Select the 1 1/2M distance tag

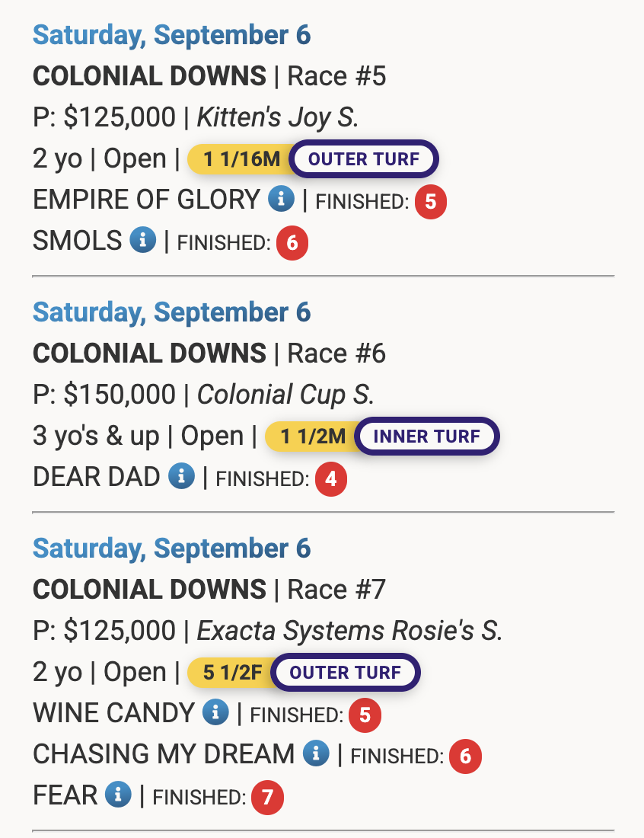[313, 437]
